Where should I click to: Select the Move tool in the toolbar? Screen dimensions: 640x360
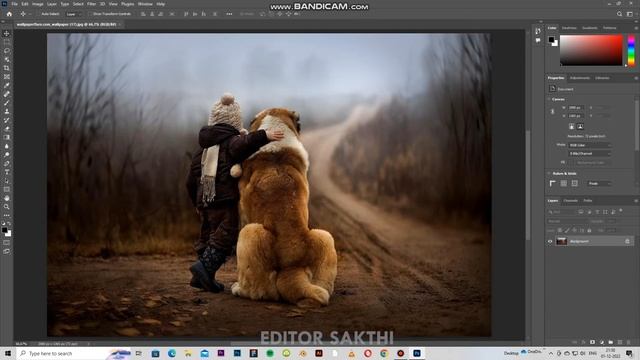(x=7, y=33)
